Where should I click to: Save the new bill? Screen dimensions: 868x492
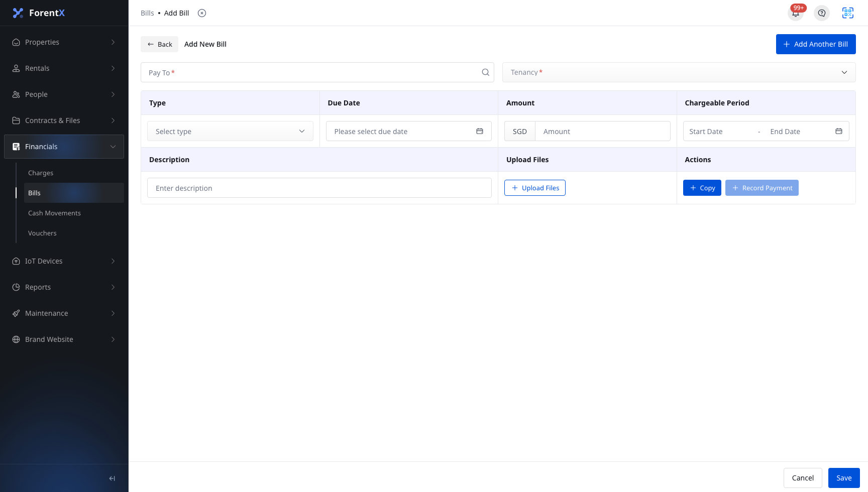click(844, 478)
